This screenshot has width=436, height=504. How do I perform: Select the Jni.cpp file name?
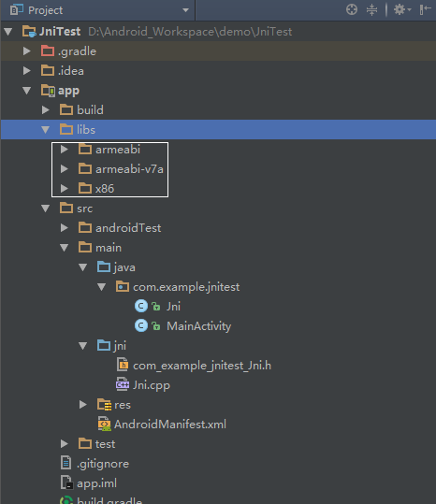152,385
